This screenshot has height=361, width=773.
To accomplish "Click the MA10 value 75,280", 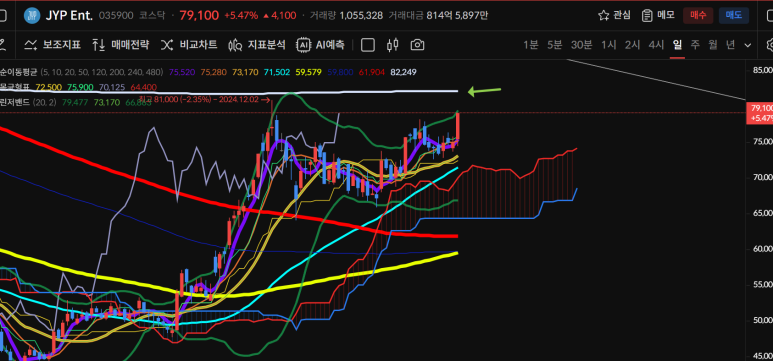I will pos(213,72).
